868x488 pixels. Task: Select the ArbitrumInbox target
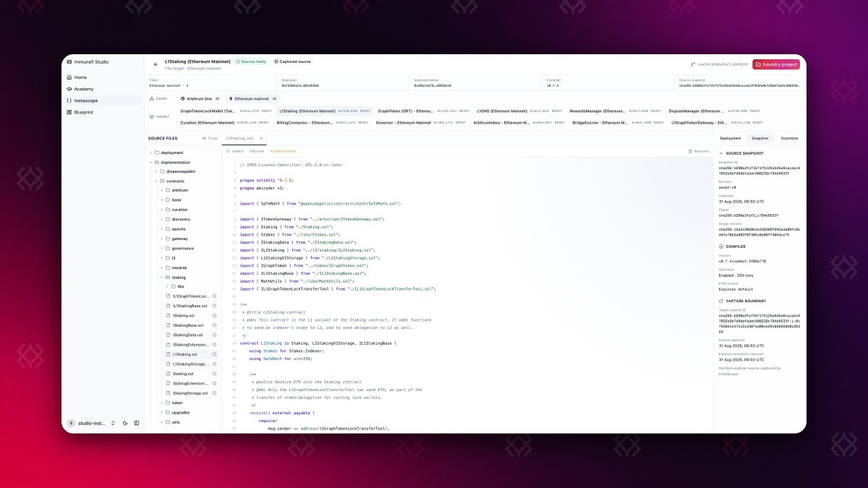(519, 123)
